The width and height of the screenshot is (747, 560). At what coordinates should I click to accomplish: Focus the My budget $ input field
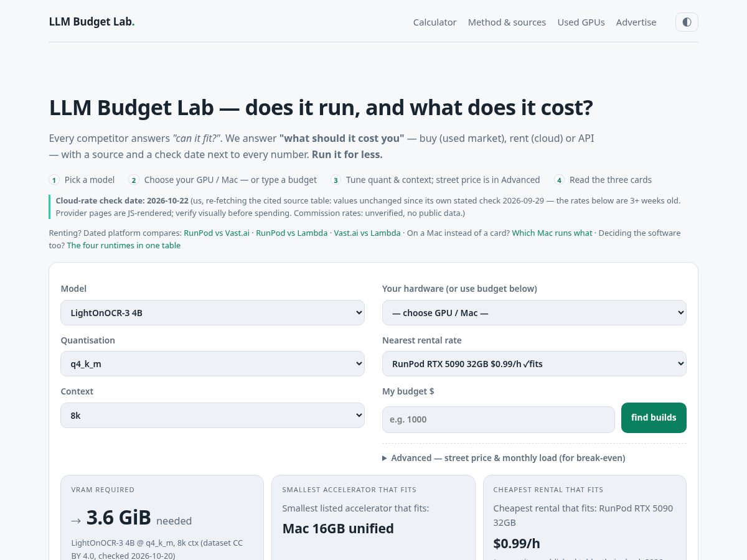499,419
